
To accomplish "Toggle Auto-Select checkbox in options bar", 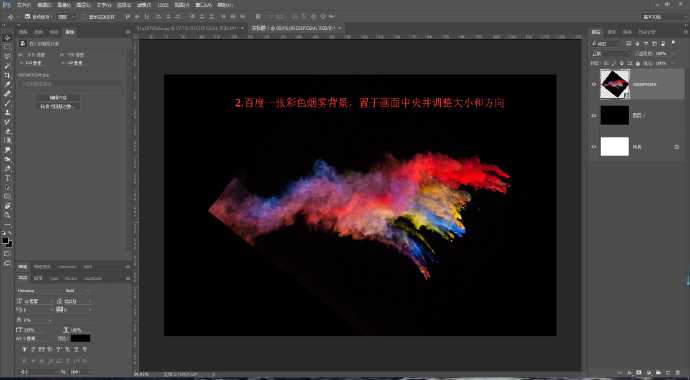I will [x=27, y=17].
